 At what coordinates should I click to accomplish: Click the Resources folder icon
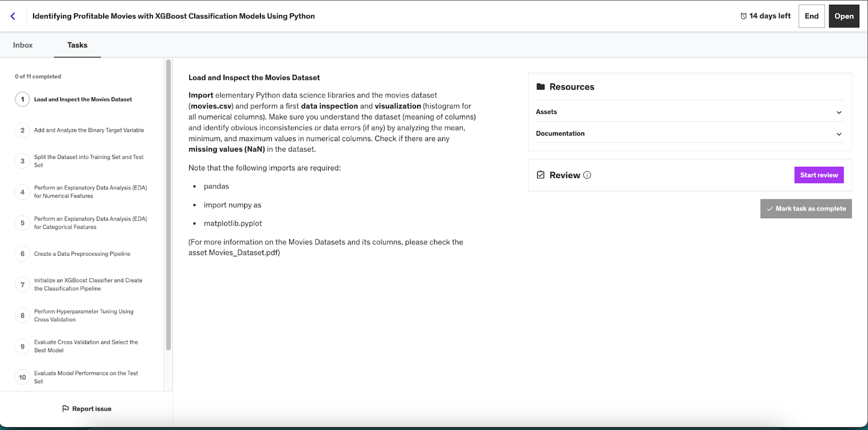click(x=540, y=87)
